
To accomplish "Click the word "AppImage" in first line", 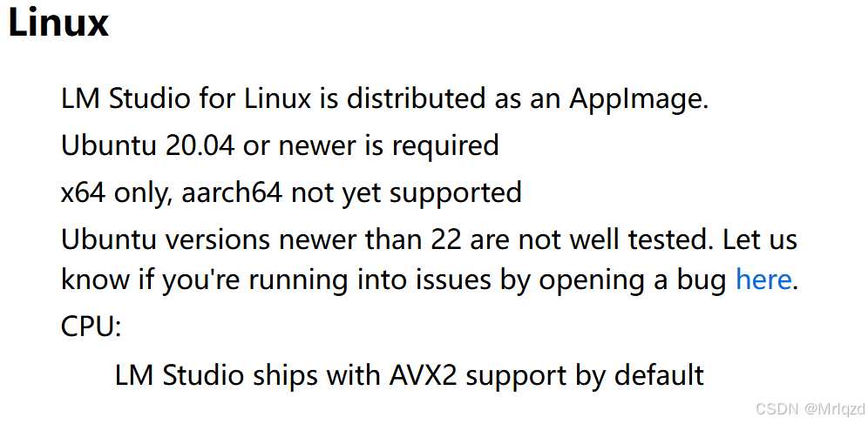I will 639,100.
